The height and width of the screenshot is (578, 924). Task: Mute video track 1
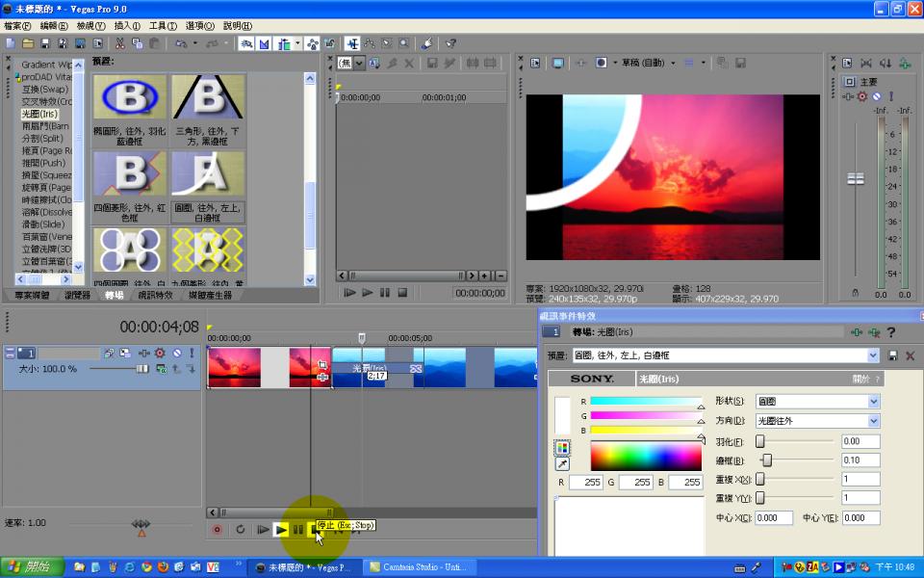(176, 354)
